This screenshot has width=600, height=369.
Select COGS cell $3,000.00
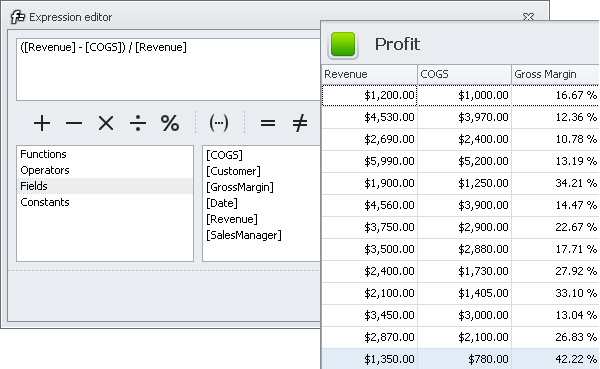[x=464, y=315]
